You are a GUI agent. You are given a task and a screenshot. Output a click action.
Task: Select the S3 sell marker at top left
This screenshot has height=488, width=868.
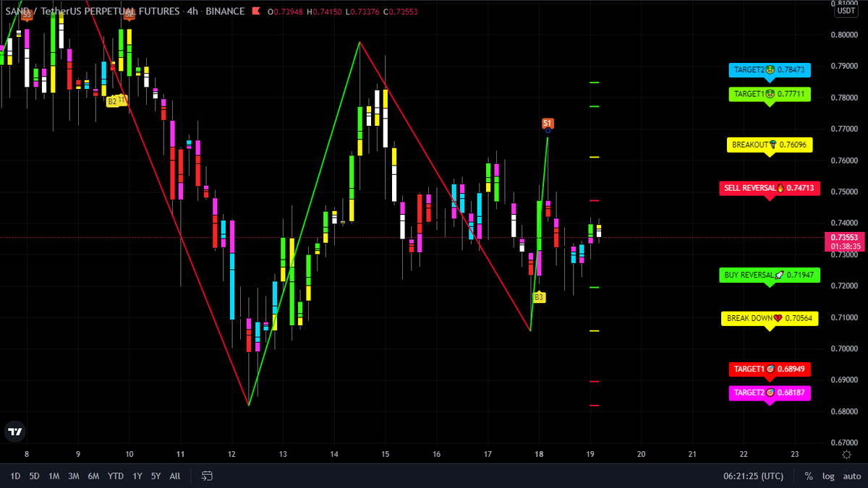[x=26, y=14]
